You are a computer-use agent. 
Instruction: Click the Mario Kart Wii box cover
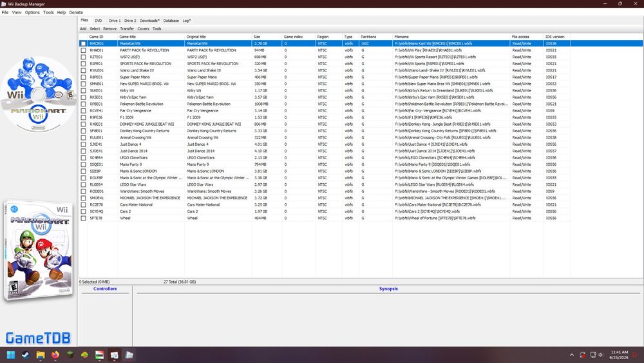coord(38,251)
